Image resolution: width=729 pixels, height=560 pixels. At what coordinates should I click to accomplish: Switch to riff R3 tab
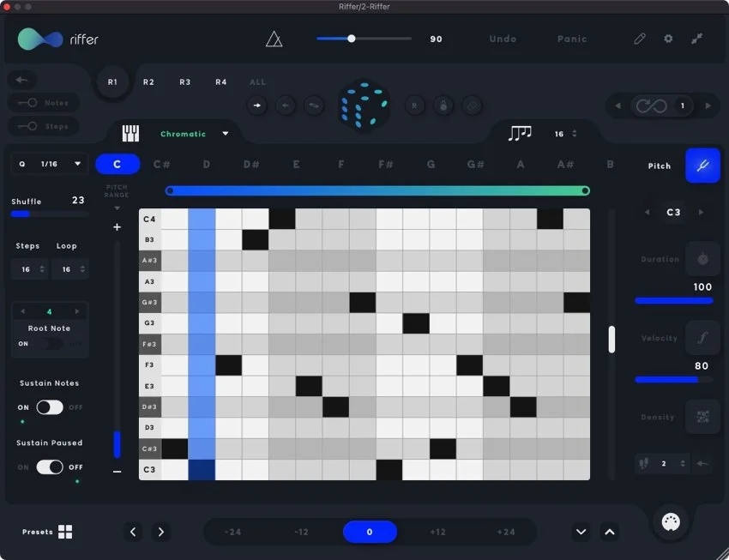(x=185, y=81)
